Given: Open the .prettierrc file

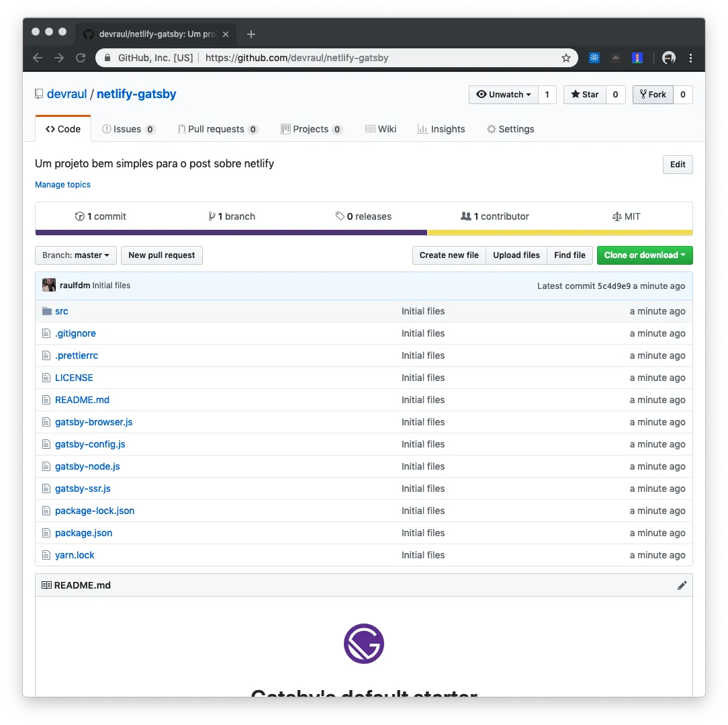Looking at the screenshot, I should pos(77,355).
